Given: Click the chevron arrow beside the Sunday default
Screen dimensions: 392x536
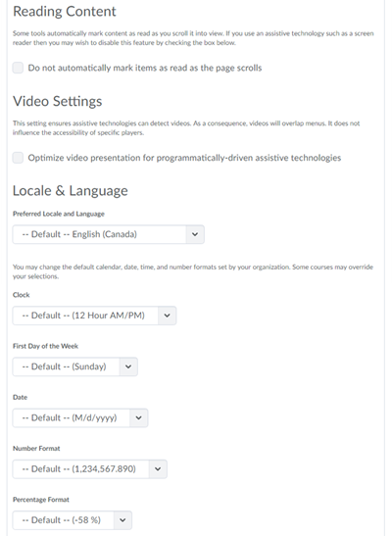Looking at the screenshot, I should 128,366.
